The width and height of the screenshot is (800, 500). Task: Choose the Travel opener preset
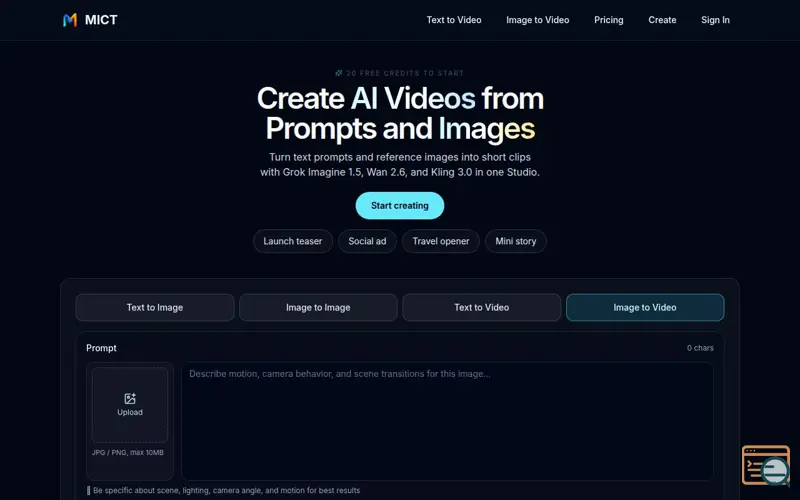click(441, 241)
